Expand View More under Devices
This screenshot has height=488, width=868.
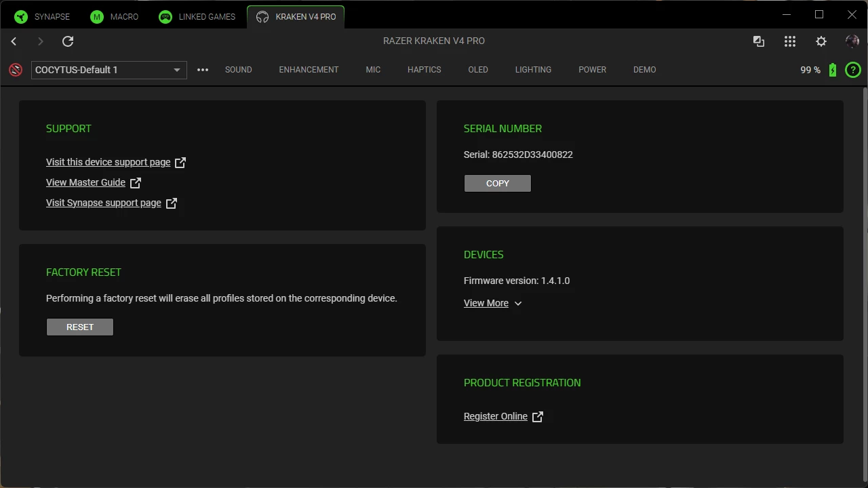coord(486,303)
